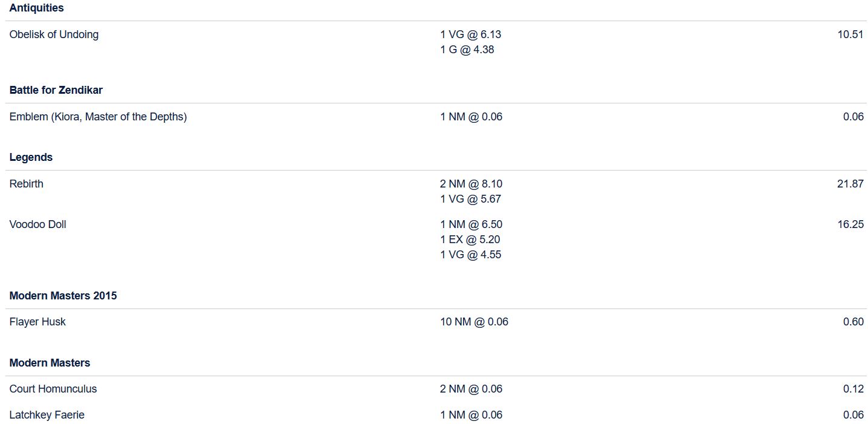Click the 10 NM @ 0.06 quantity line
The image size is (868, 424).
[474, 322]
